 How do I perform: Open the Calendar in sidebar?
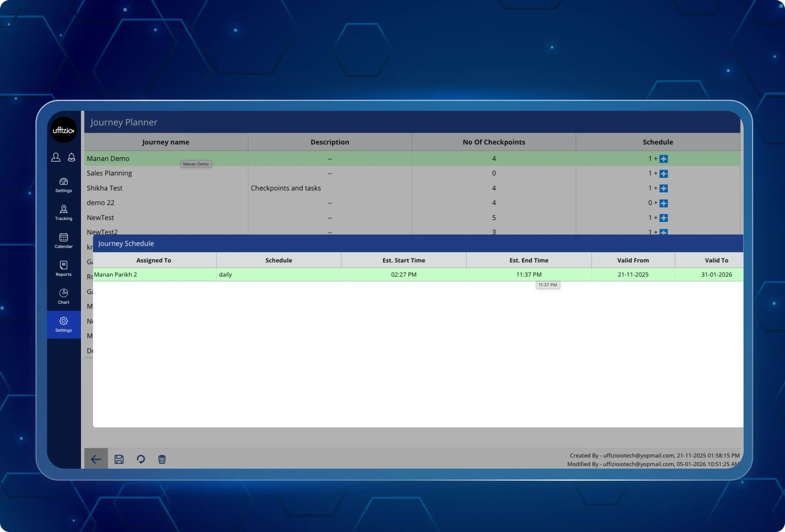[64, 241]
